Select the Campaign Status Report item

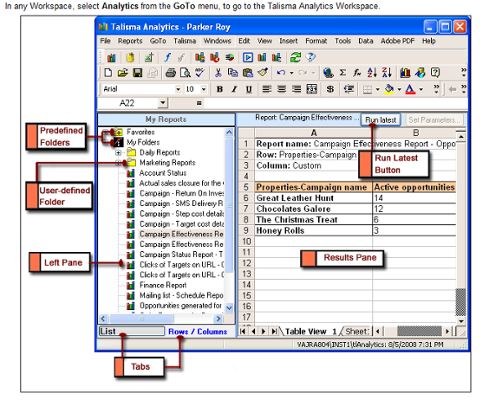coord(181,254)
